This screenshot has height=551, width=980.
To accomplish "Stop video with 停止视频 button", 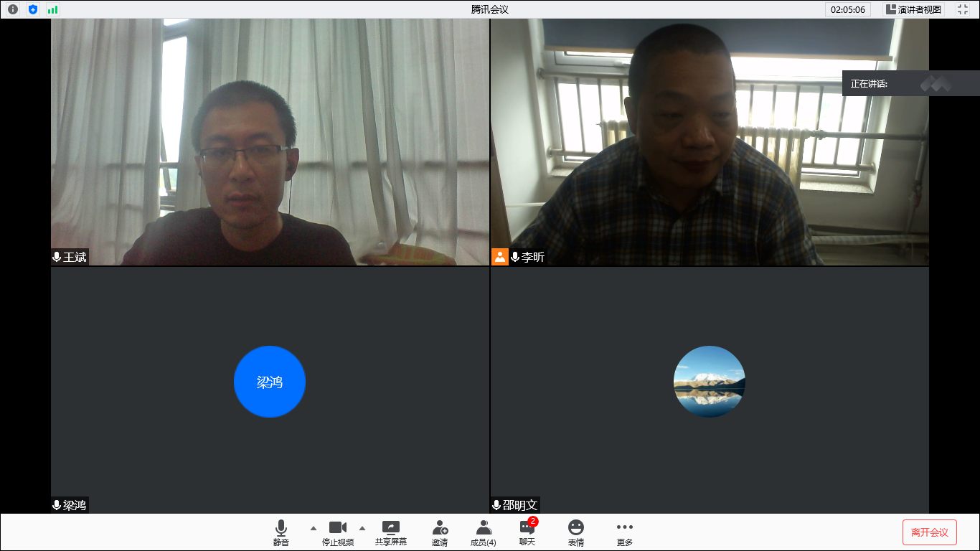I will 338,533.
